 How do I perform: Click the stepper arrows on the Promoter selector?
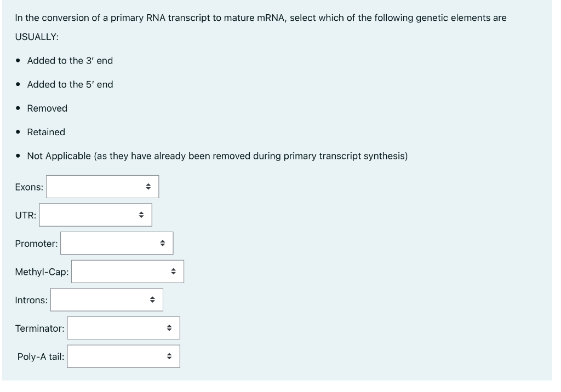pyautogui.click(x=164, y=243)
